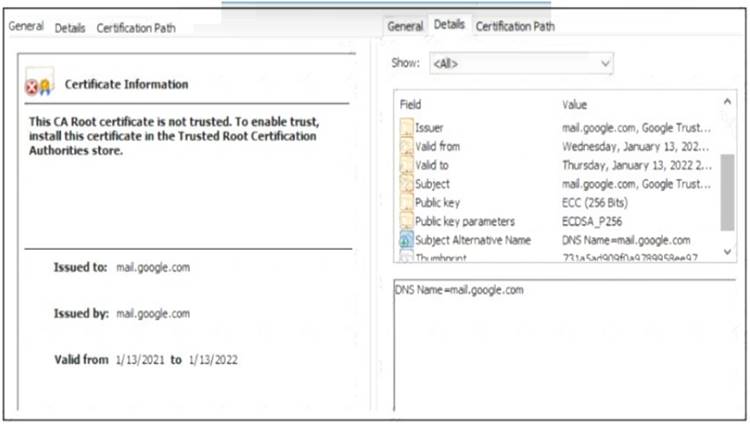Click Thursday, January 13, 2022 value
This screenshot has width=750, height=424.
click(x=637, y=165)
